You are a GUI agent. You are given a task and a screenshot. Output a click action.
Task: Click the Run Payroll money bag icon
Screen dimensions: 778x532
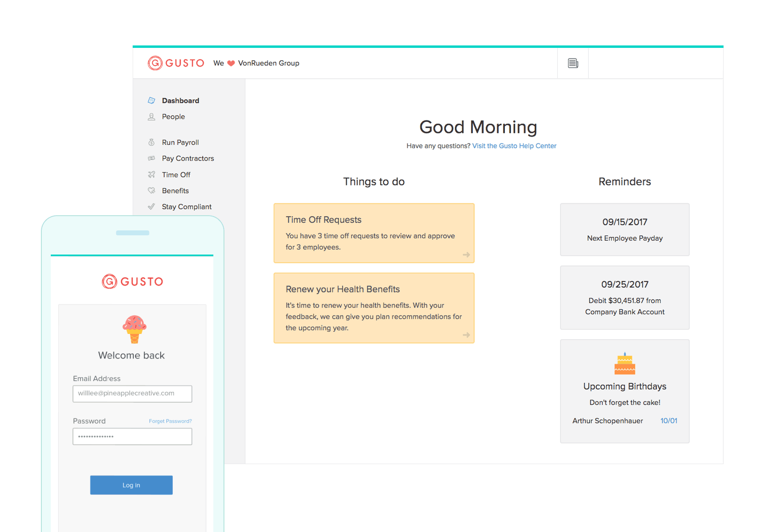pos(152,142)
